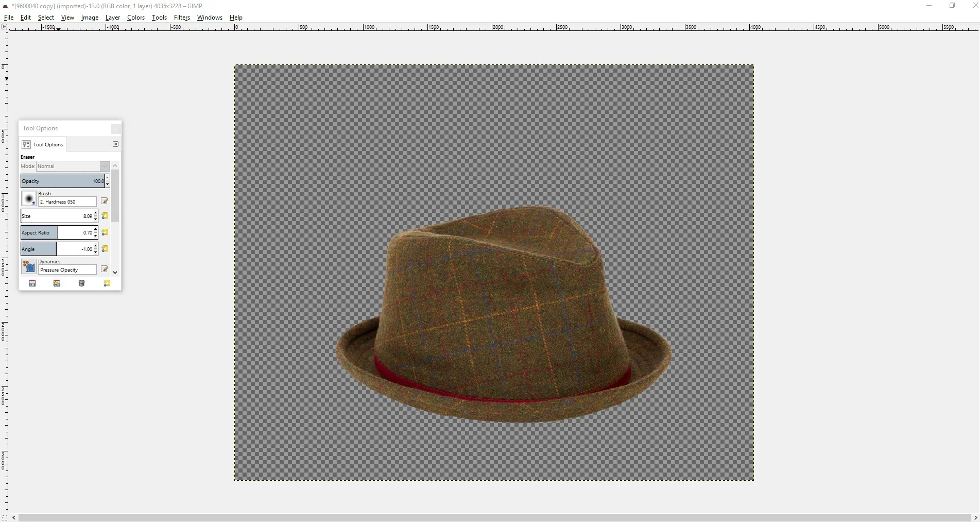Increase Opacity with its up arrow
The width and height of the screenshot is (980, 522).
(x=107, y=178)
